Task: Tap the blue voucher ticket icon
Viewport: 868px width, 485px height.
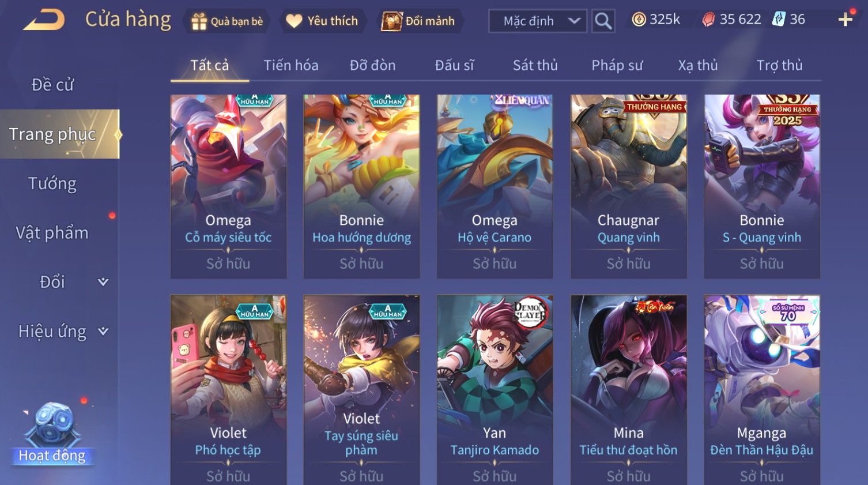Action: 779,19
